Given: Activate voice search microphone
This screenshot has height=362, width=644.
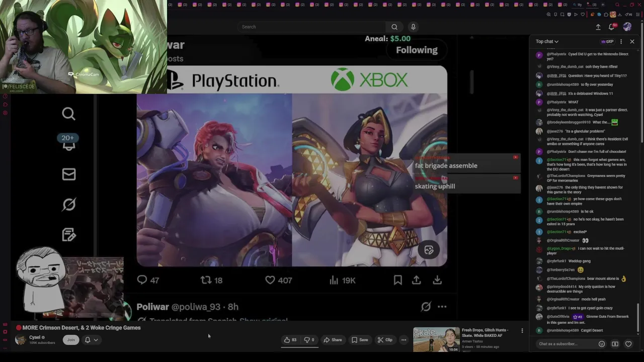Looking at the screenshot, I should [413, 27].
